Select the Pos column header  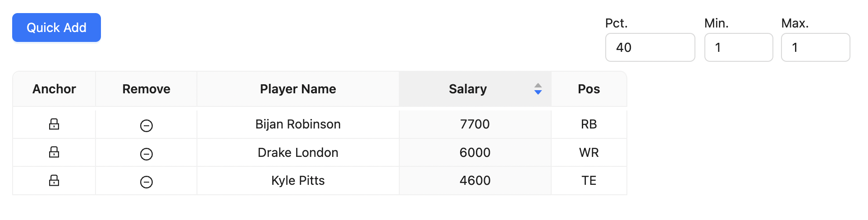point(589,89)
